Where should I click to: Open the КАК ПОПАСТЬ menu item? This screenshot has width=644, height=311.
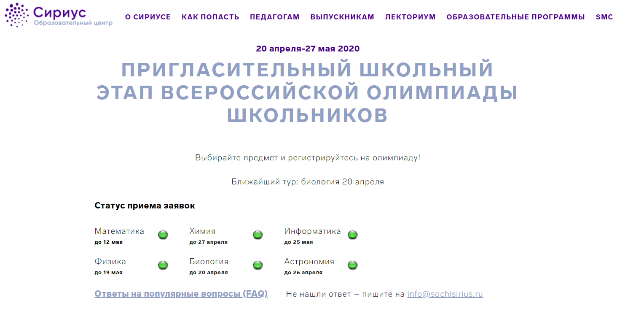point(210,17)
